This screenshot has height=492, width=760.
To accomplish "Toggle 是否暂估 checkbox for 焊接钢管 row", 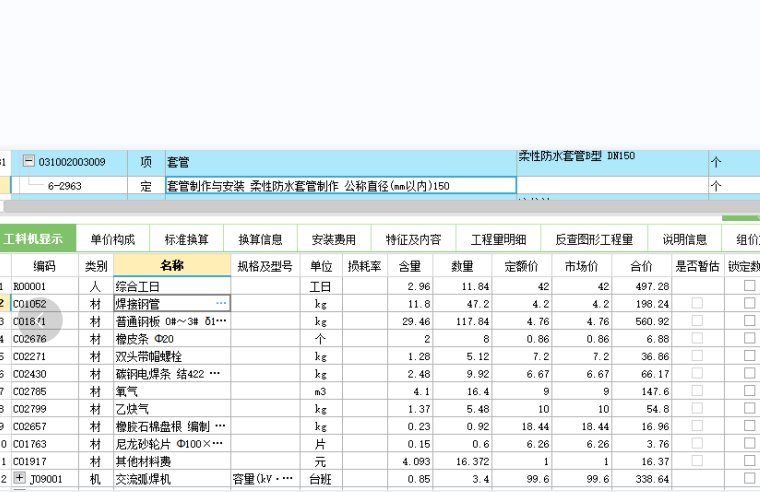I will [x=697, y=303].
